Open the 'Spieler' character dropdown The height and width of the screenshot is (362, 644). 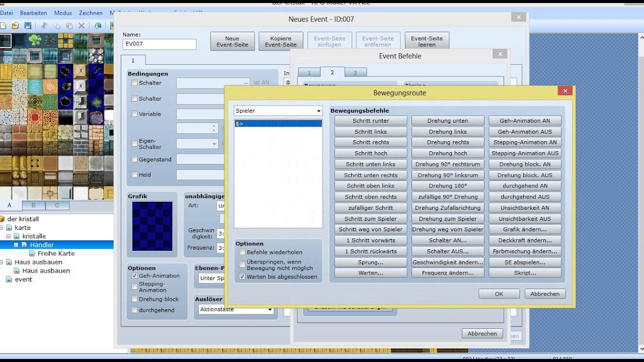point(278,111)
